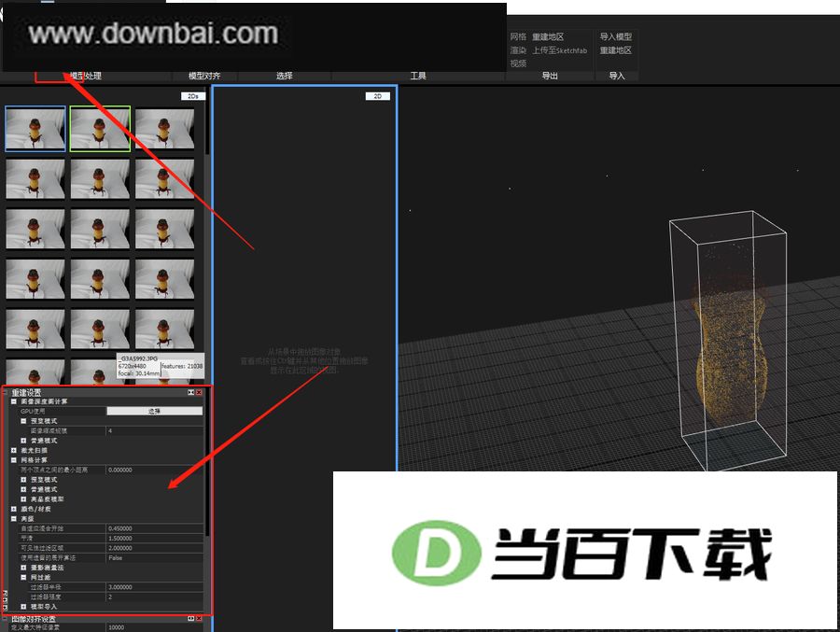Click the 工具 ribbon group label

pos(418,76)
